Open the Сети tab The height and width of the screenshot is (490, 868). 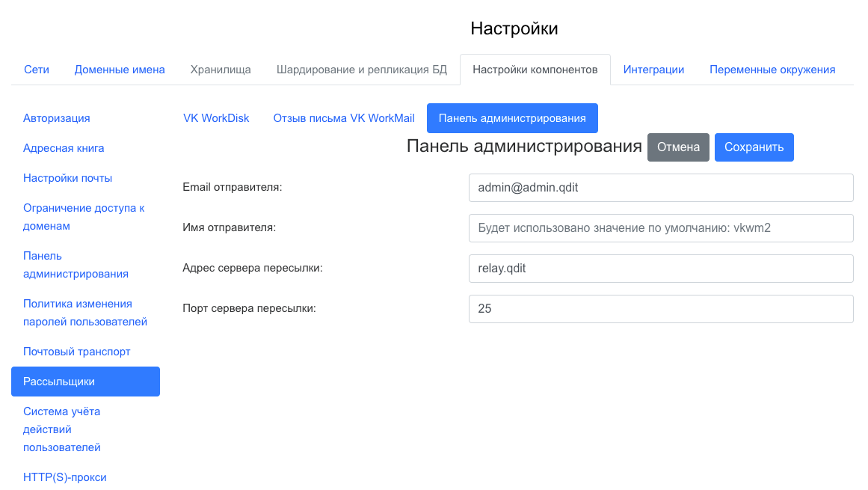click(37, 70)
